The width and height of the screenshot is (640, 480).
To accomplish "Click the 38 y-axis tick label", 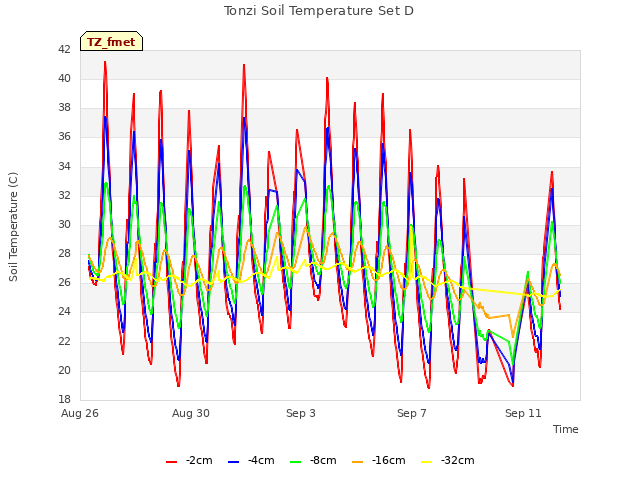I will 64,108.
